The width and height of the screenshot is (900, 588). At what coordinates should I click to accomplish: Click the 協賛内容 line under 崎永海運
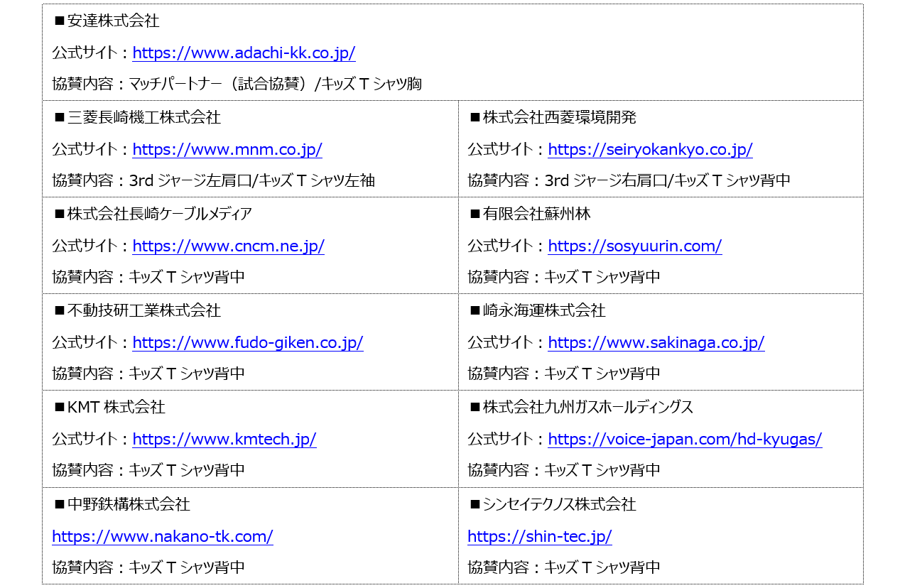(564, 374)
